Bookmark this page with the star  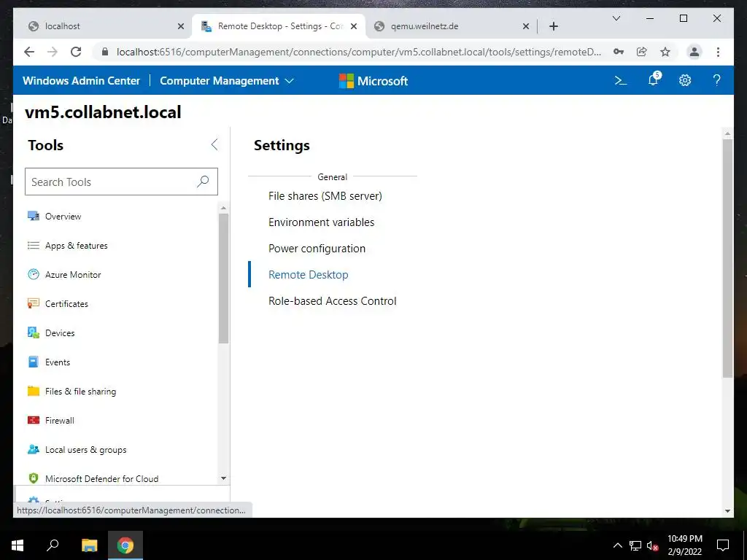[665, 52]
